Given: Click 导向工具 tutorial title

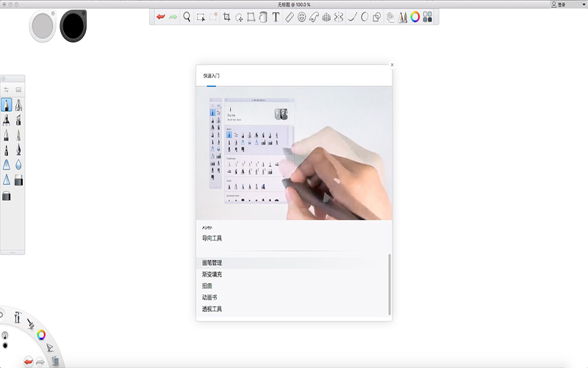Looking at the screenshot, I should coord(212,238).
